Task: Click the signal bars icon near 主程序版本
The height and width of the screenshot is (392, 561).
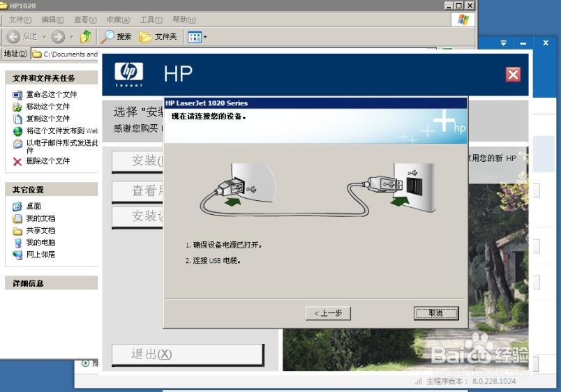Action: (x=418, y=382)
